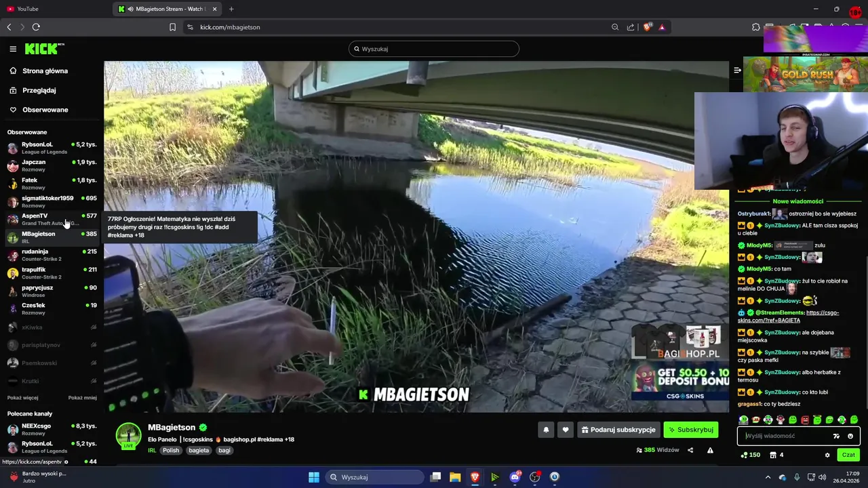Open the Kick sidebar hamburger menu
This screenshot has width=868, height=488.
(13, 49)
